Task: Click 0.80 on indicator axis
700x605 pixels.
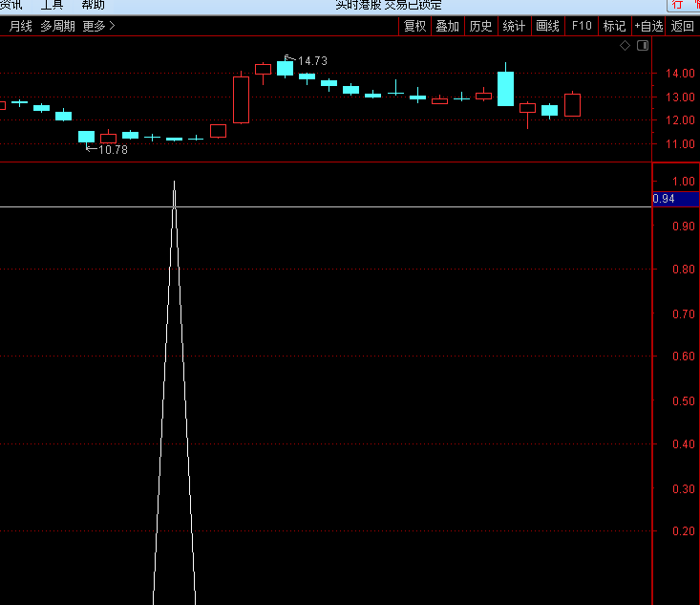Action: pos(684,269)
